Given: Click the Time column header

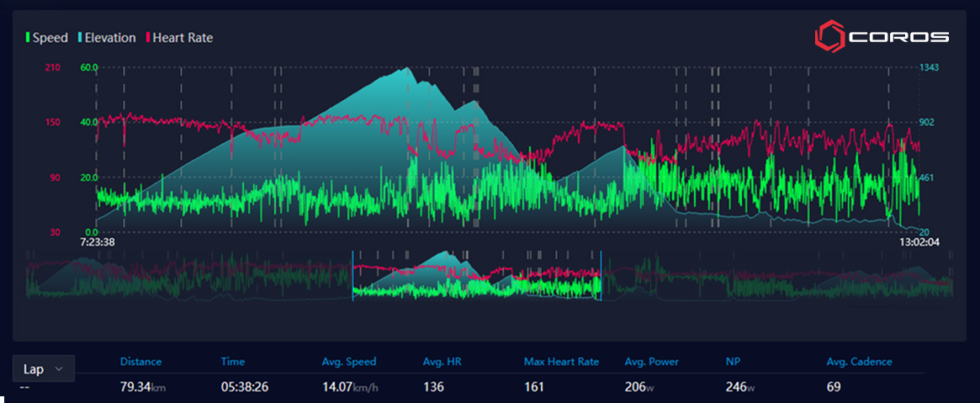Looking at the screenshot, I should pyautogui.click(x=232, y=362).
